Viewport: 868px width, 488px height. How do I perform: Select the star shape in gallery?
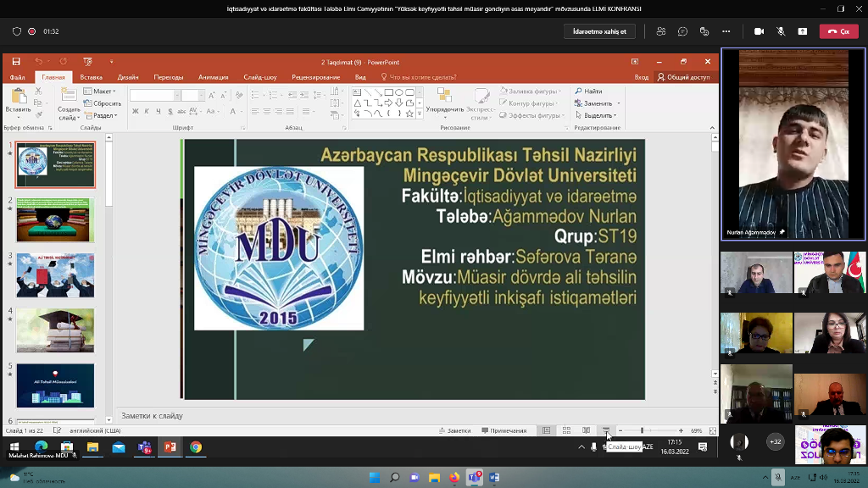409,114
